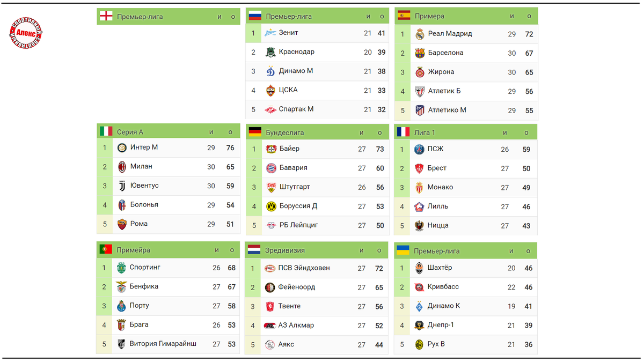Click the Shakhtar club logo
This screenshot has height=362, width=644.
coord(419,268)
